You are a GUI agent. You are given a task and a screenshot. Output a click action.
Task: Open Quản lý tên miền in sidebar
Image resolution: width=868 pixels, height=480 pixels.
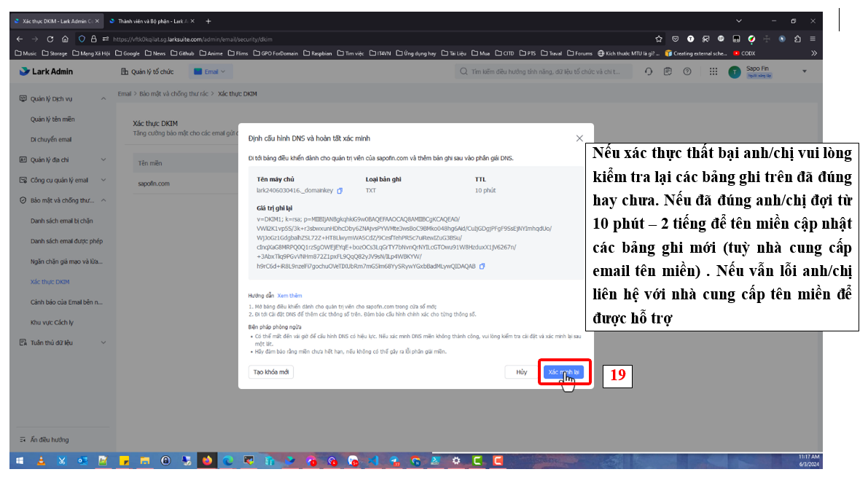tap(52, 119)
